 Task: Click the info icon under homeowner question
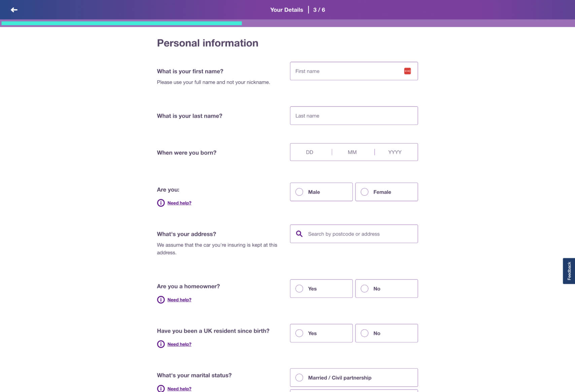(x=161, y=300)
